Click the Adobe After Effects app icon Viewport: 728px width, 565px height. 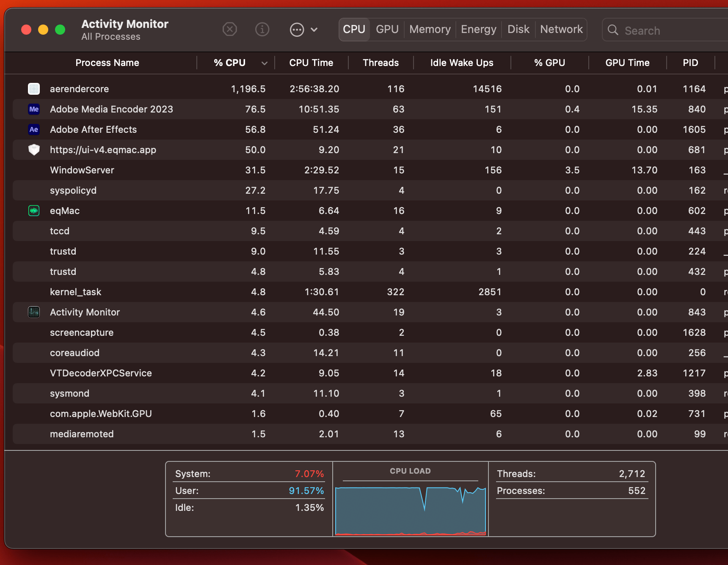[34, 129]
